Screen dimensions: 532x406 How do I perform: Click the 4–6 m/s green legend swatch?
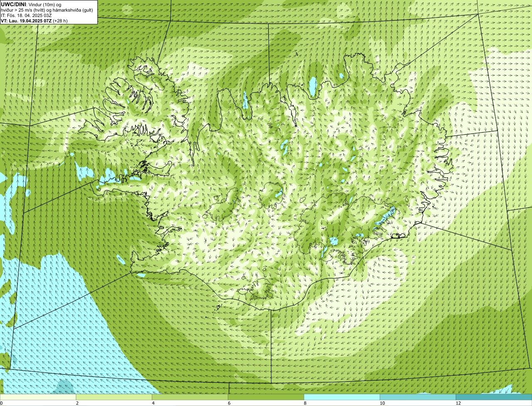coord(190,397)
